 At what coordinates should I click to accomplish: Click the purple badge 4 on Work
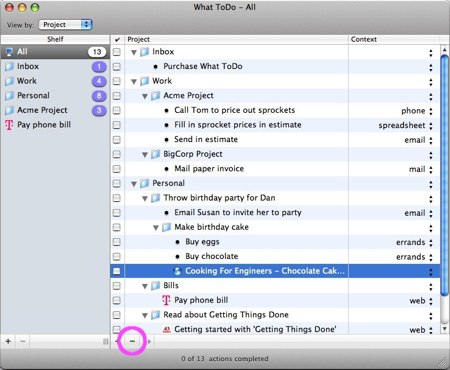point(99,81)
